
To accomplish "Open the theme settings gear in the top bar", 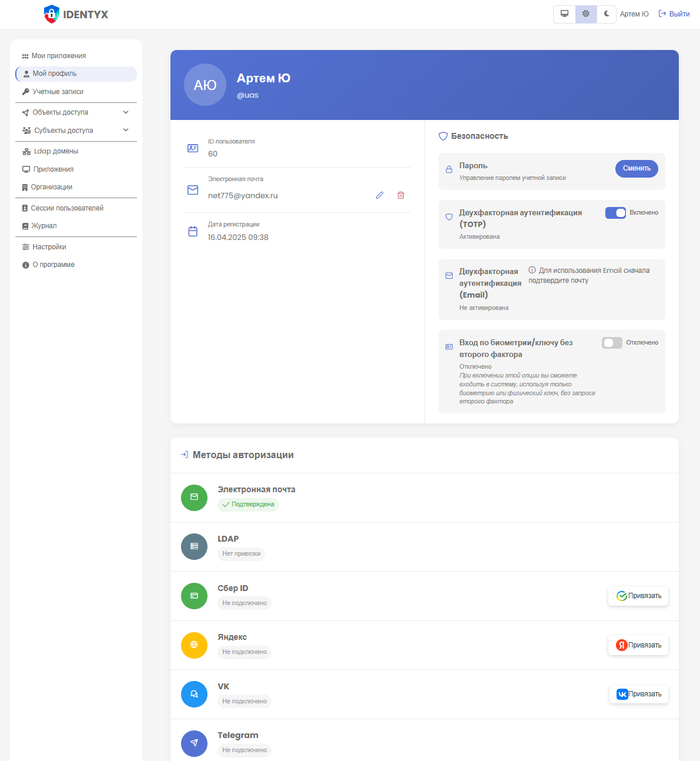I will click(x=585, y=14).
